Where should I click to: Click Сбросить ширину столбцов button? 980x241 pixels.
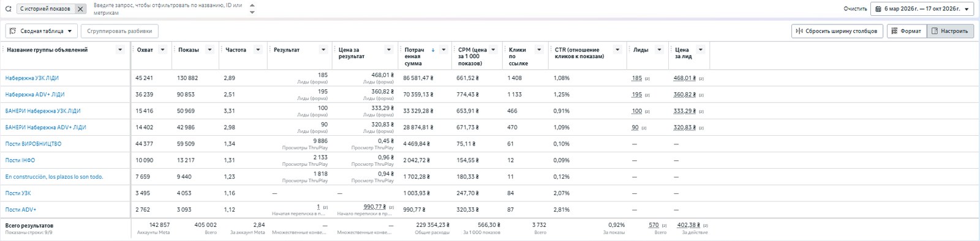(x=837, y=31)
